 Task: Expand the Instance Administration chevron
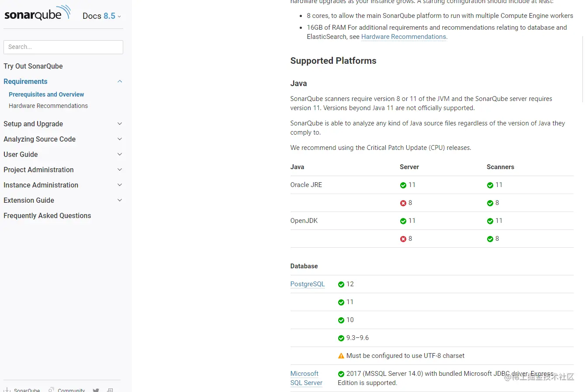point(120,185)
